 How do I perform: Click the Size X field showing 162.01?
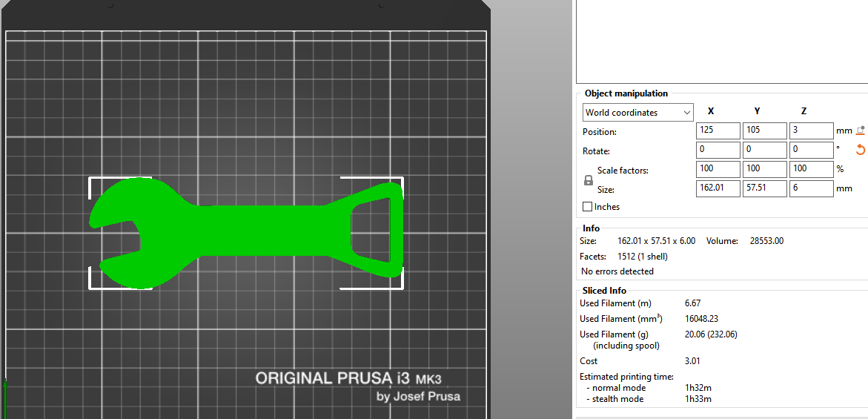[718, 189]
